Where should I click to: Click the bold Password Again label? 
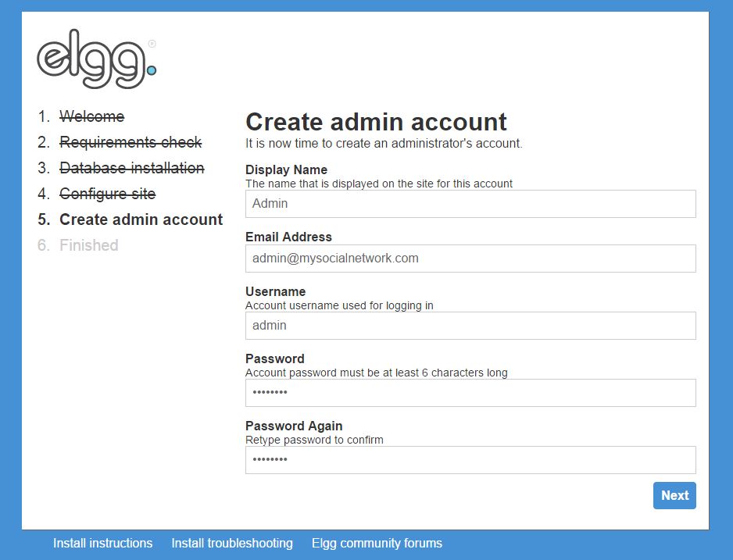point(294,426)
